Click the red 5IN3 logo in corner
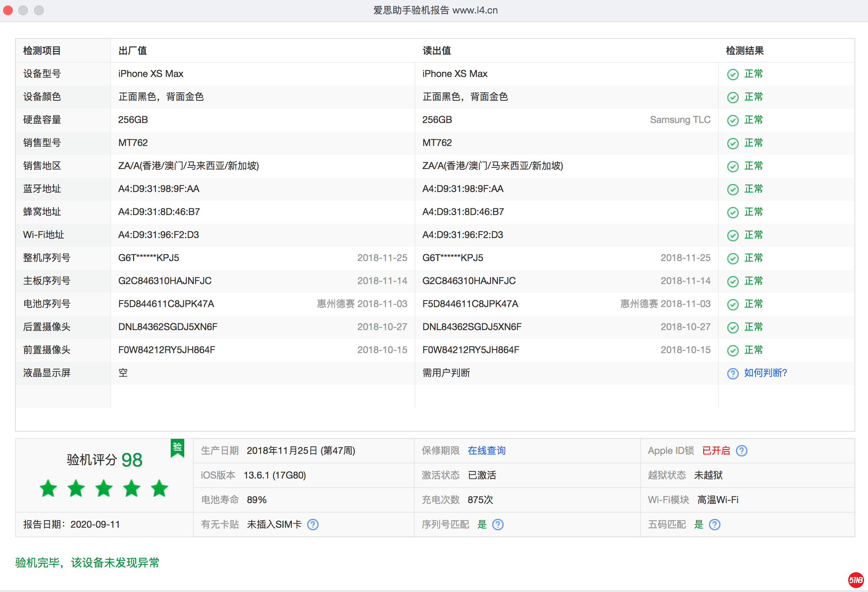Image resolution: width=868 pixels, height=592 pixels. pyautogui.click(x=856, y=580)
